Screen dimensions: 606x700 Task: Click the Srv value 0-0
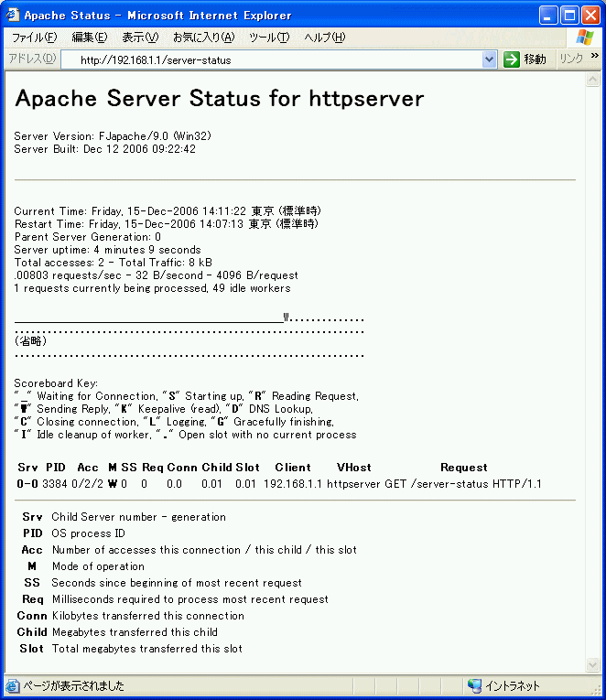(27, 484)
